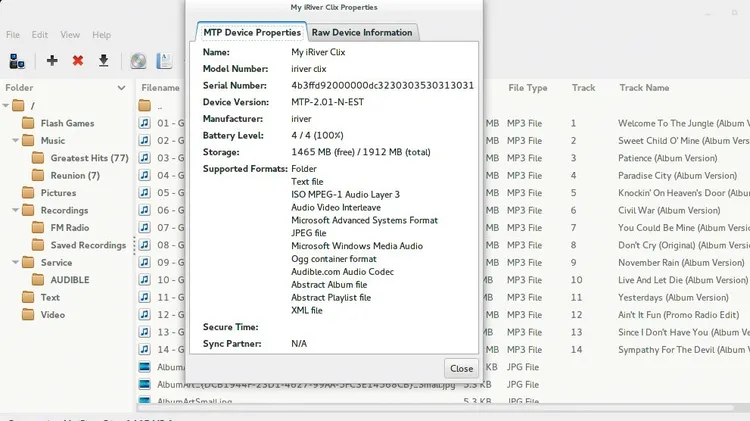750x421 pixels.
Task: Click the Folder column dropdown arrow
Action: click(121, 88)
